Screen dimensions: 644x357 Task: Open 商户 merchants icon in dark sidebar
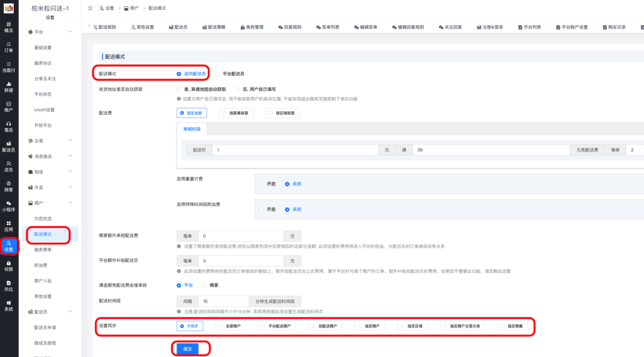(9, 107)
